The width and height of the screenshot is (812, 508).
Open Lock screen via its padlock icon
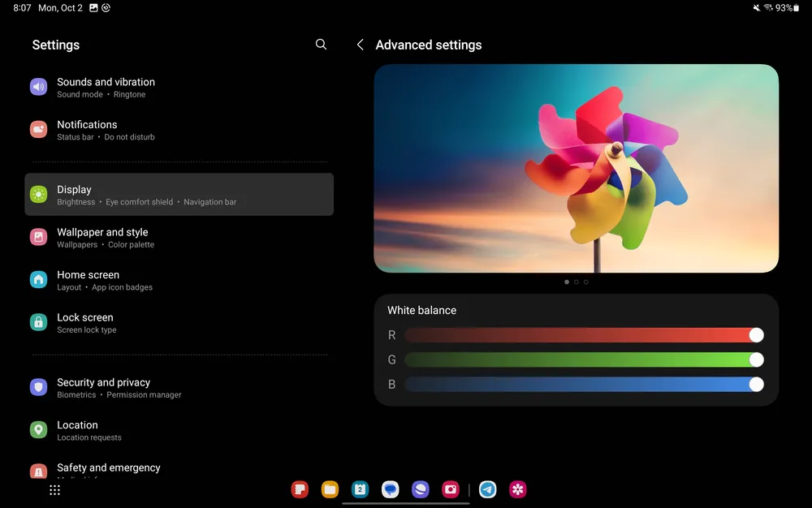(x=38, y=322)
